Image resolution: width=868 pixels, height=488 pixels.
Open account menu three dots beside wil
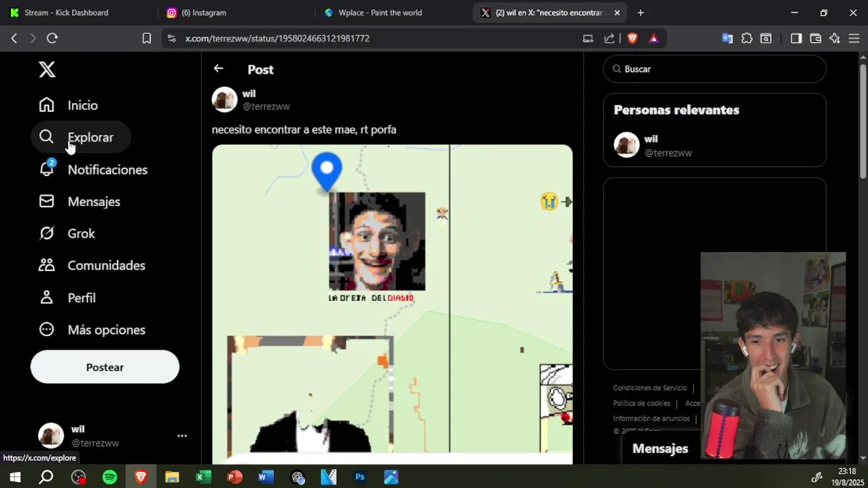point(182,436)
